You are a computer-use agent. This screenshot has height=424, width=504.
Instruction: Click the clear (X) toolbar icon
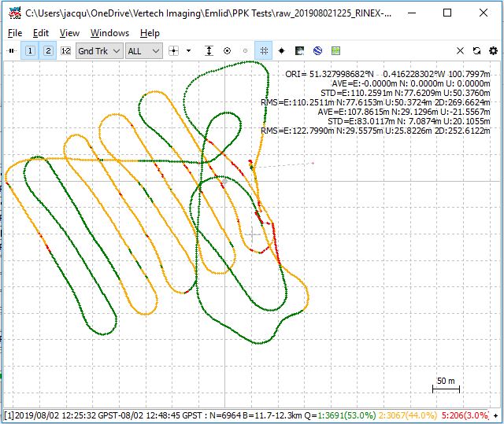click(x=460, y=50)
